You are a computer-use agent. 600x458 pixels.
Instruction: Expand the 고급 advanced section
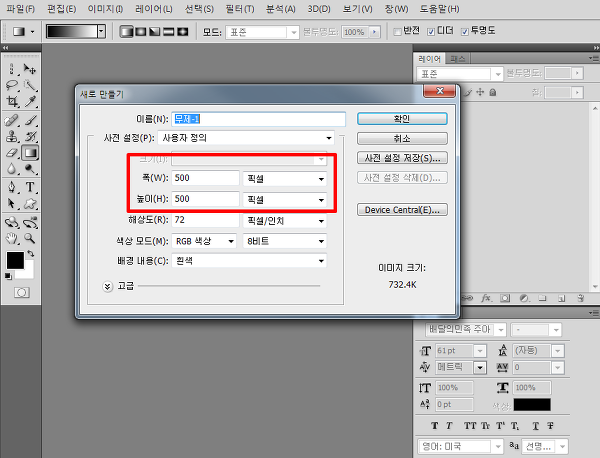pos(108,286)
